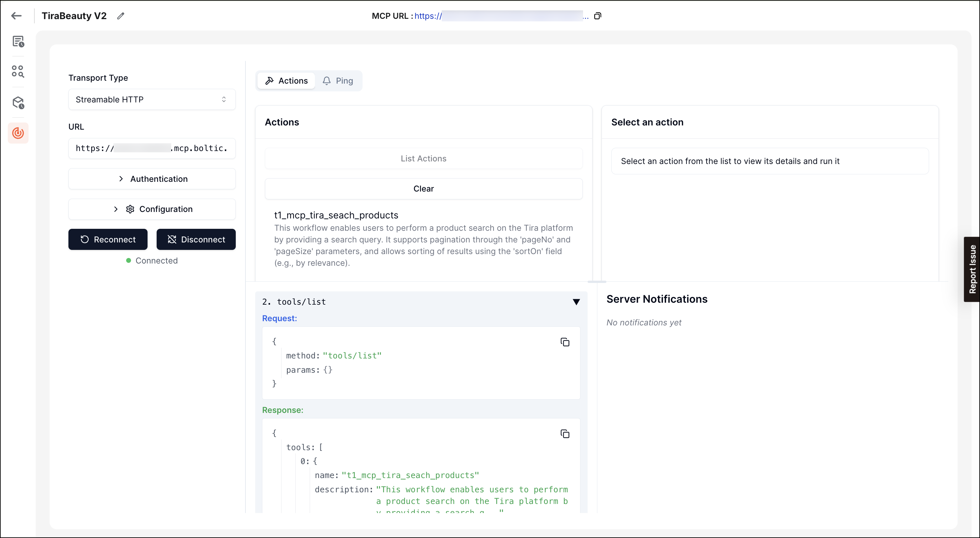Switch to the Ping tab

pyautogui.click(x=338, y=81)
